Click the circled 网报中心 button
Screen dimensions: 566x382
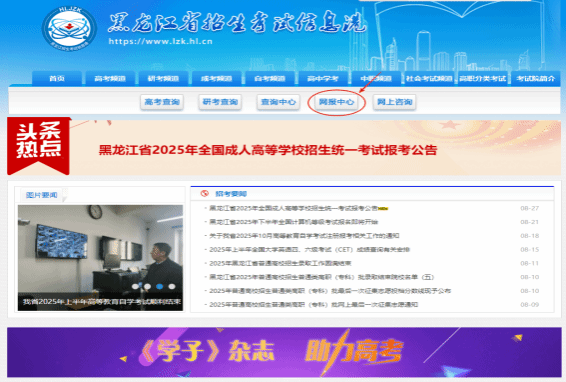tap(336, 102)
